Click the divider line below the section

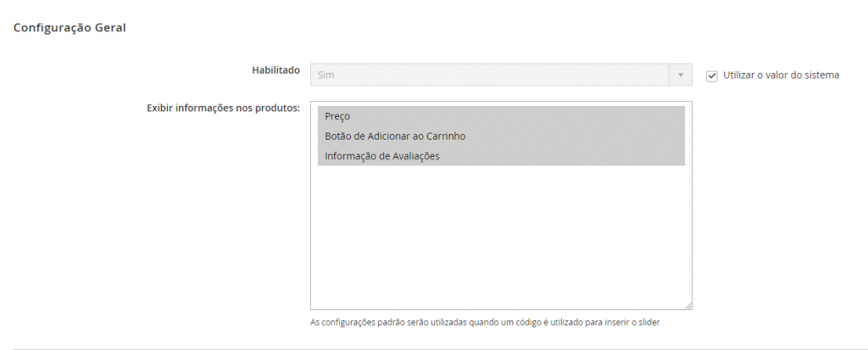(434, 349)
